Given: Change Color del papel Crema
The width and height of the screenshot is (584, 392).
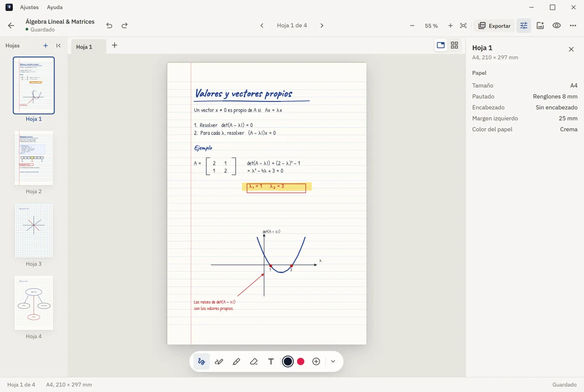Looking at the screenshot, I should tap(525, 129).
